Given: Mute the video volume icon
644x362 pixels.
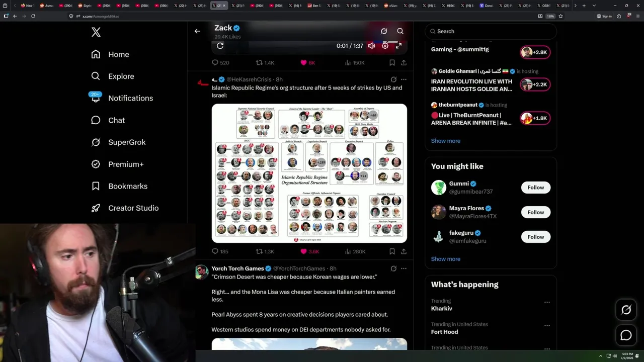Looking at the screenshot, I should pyautogui.click(x=371, y=46).
